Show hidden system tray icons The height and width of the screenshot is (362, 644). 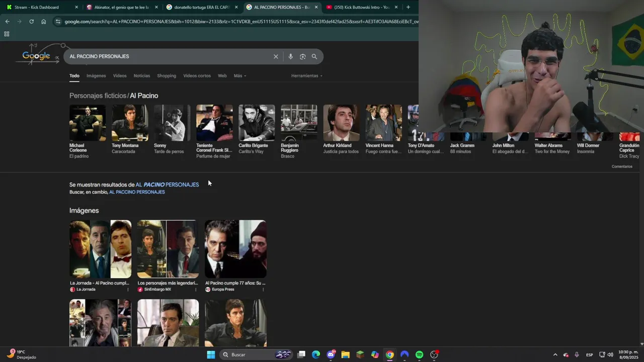[555, 354]
